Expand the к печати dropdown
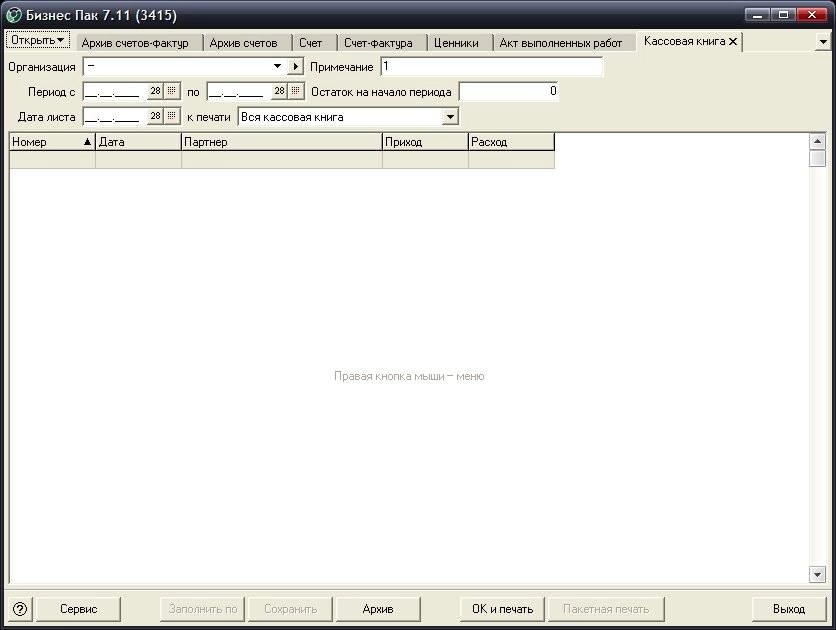This screenshot has height=630, width=836. [x=450, y=117]
